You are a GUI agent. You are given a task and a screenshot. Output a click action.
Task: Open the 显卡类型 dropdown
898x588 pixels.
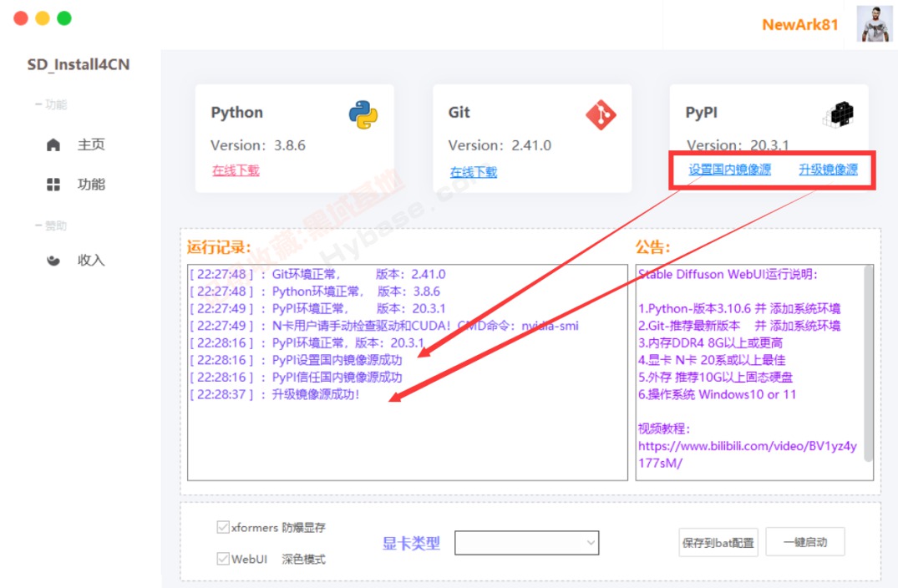[x=526, y=543]
